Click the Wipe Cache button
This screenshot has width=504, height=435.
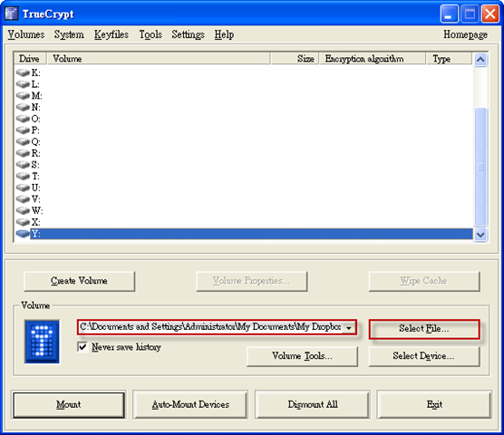point(424,281)
